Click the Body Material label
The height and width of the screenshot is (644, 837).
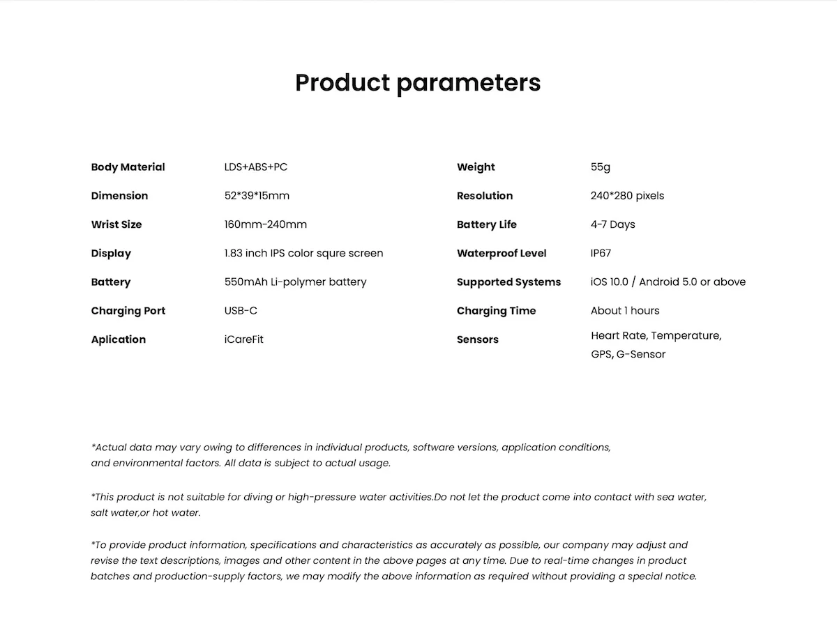[x=128, y=167]
